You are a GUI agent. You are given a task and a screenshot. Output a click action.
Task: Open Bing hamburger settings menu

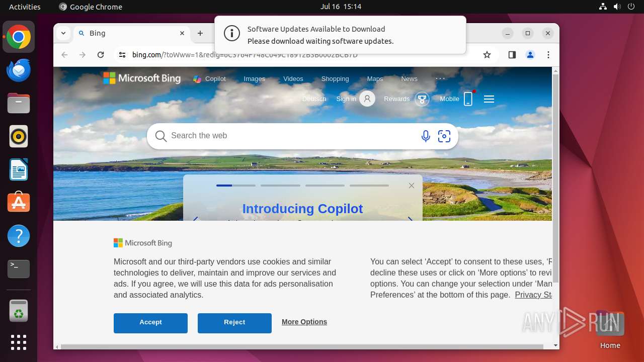click(x=489, y=99)
